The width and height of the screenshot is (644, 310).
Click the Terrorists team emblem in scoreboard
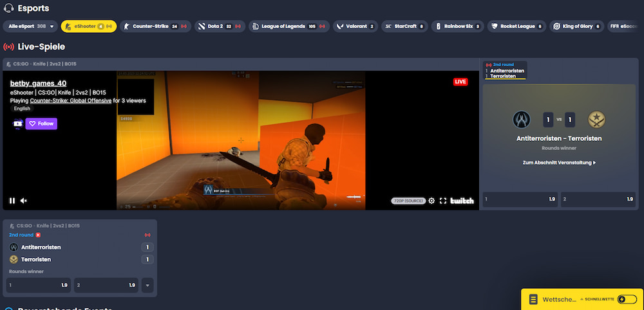596,120
